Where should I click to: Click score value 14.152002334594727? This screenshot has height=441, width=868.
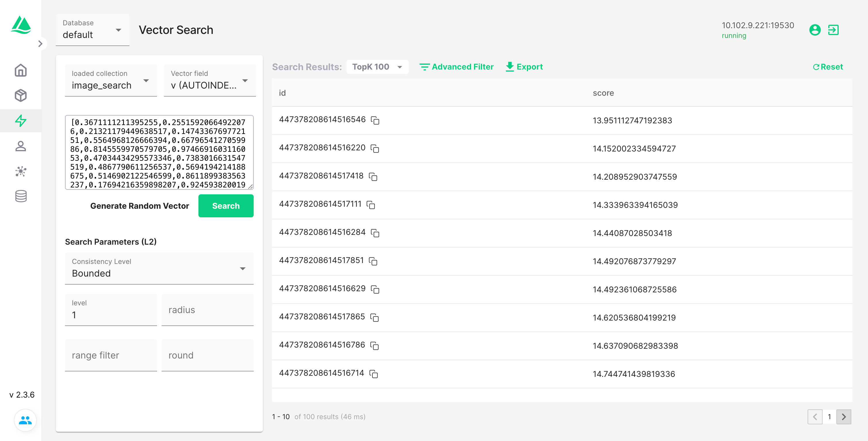coord(634,149)
